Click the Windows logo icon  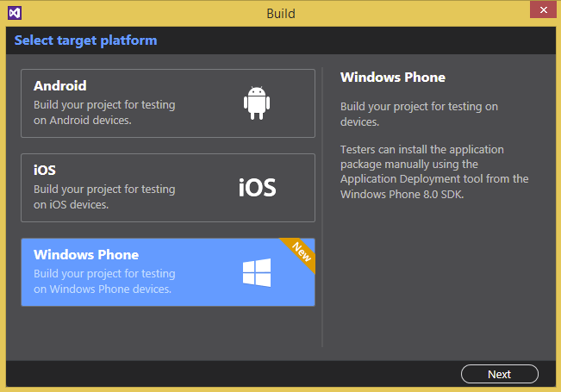pos(257,272)
